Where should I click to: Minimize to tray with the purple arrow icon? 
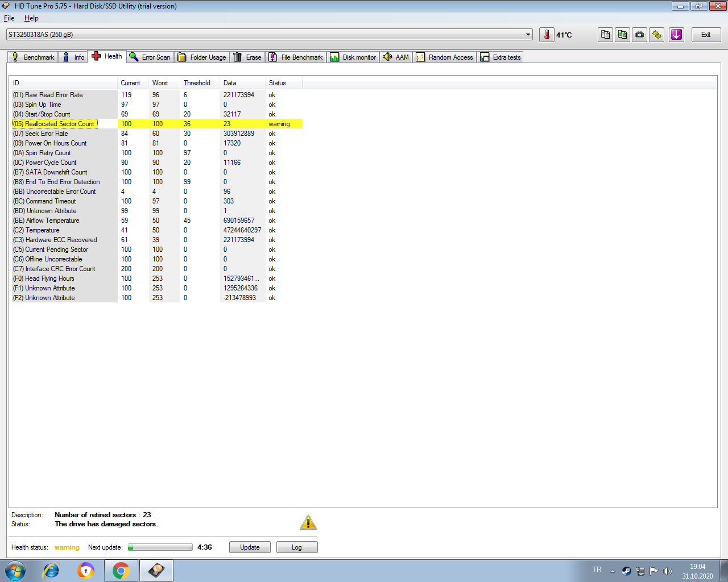(x=676, y=35)
